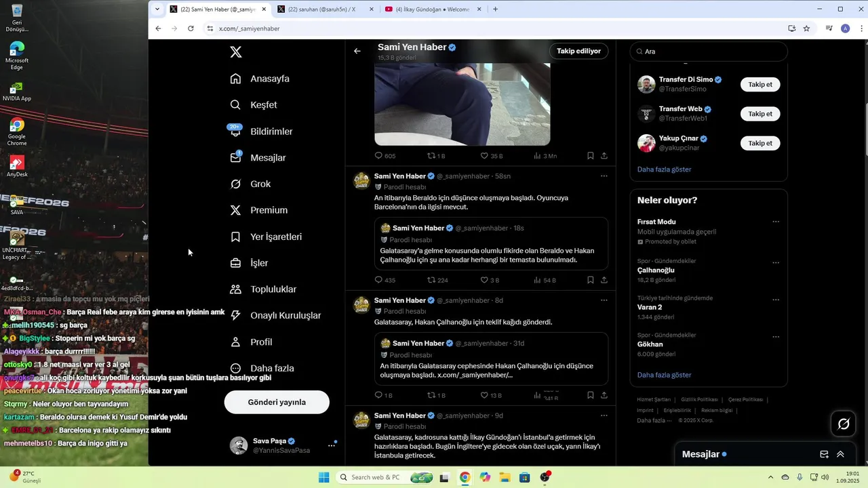Viewport: 868px width, 488px height.
Task: Like the photo post with 35 B likes
Action: pos(491,156)
